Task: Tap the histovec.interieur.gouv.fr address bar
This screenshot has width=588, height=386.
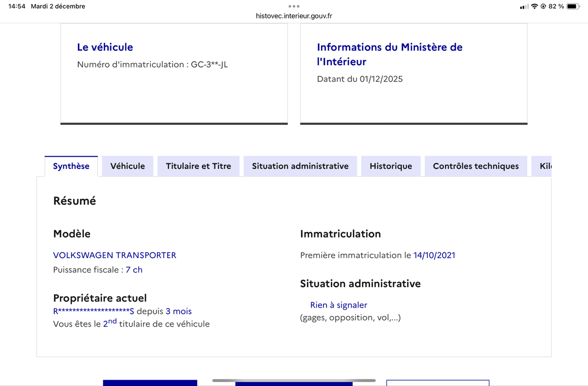Action: tap(294, 16)
